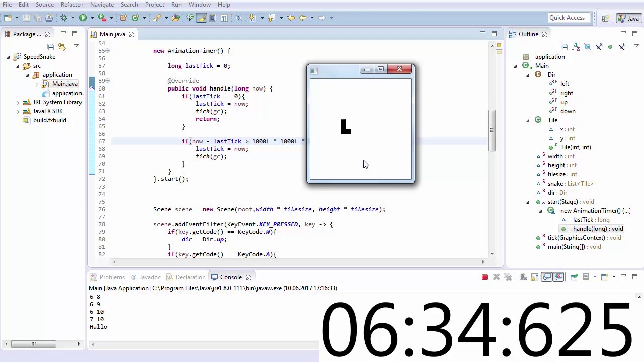This screenshot has width=644, height=362.
Task: Toggle Hide Static Members in Outline
Action: pyautogui.click(x=599, y=47)
